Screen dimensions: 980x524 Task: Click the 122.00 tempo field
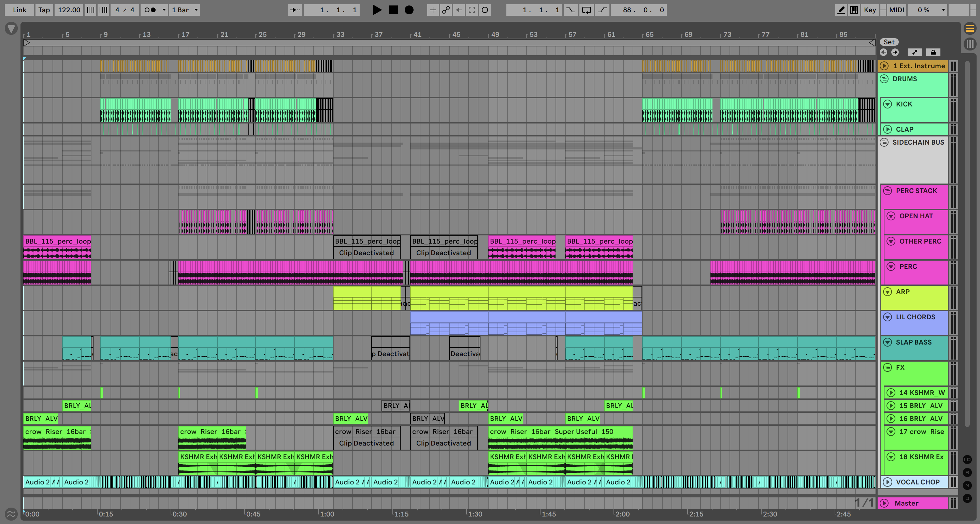(69, 10)
